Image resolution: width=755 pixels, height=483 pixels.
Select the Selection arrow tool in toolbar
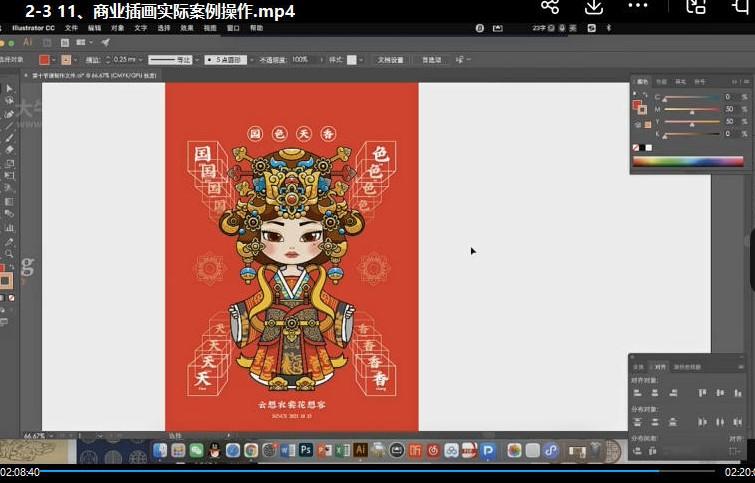tap(10, 89)
